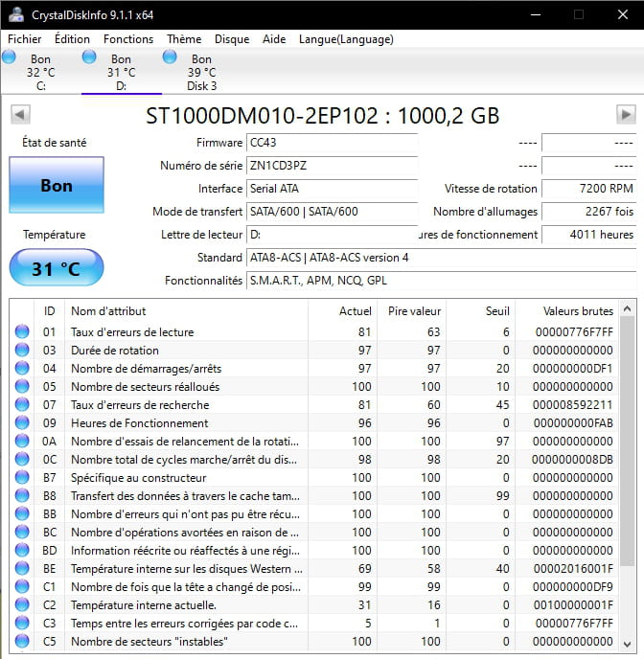Click blue health orb of Disk 3
The width and height of the screenshot is (644, 659).
click(x=170, y=57)
